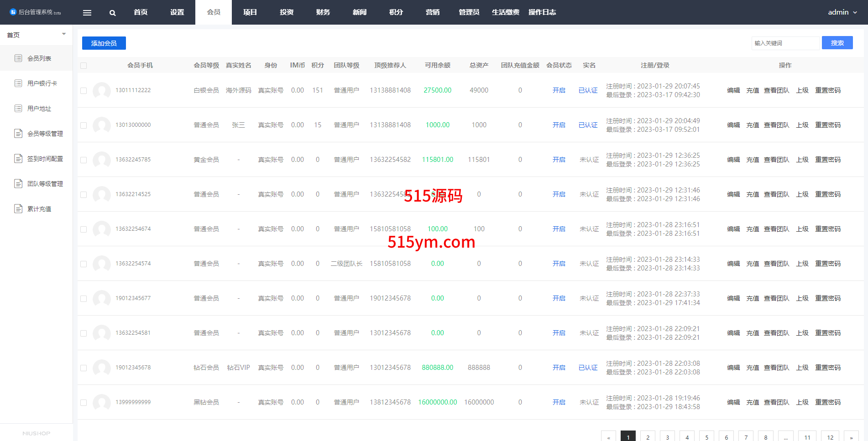Screen dimensions: 868x441
Task: Expand the admin user dropdown
Action: click(x=842, y=12)
